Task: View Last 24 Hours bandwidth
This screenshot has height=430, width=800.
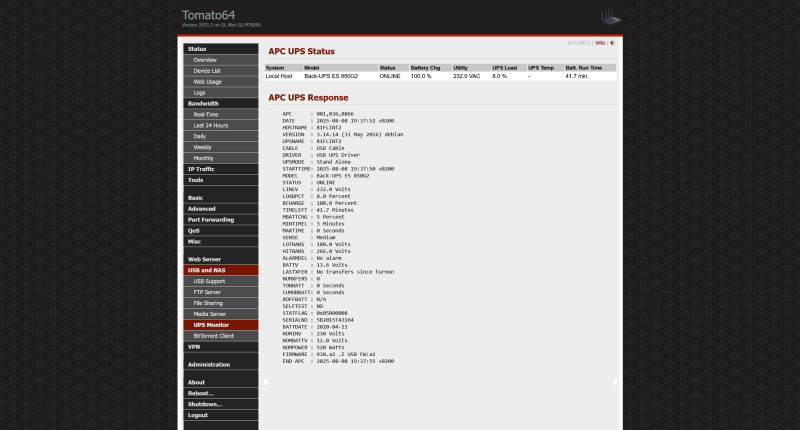Action: [220, 125]
